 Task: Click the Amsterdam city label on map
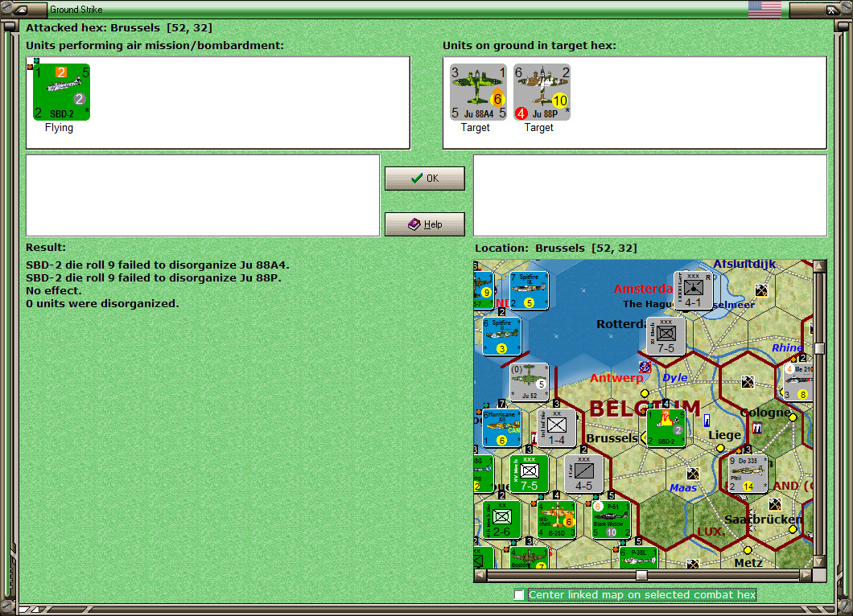pos(644,289)
